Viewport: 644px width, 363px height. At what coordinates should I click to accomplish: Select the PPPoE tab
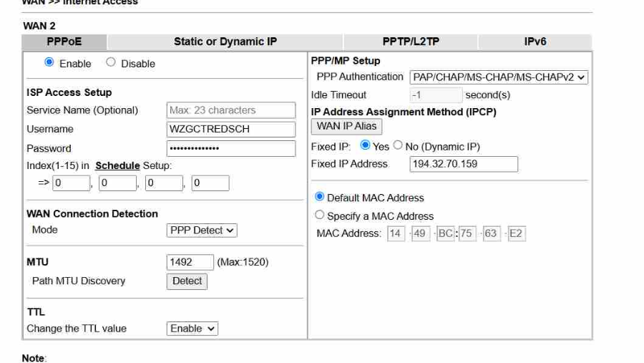coord(64,42)
